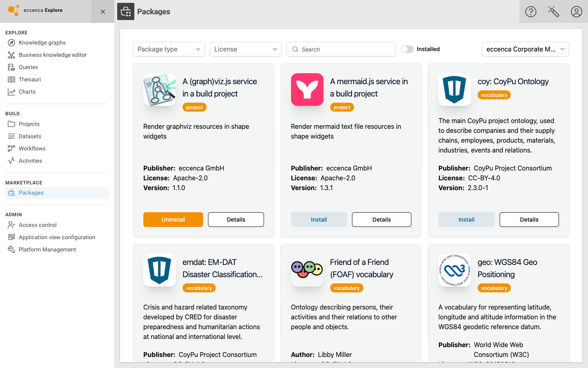
Task: Click the Packages header basket icon
Action: click(126, 11)
